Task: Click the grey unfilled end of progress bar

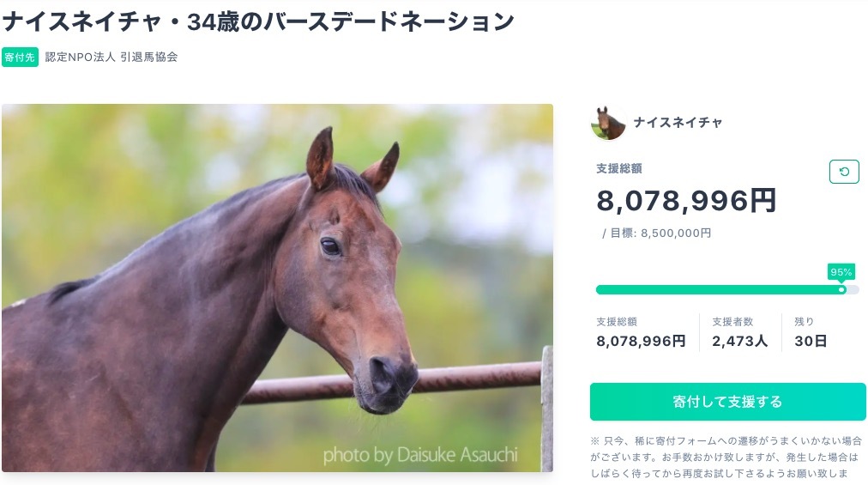Action: pyautogui.click(x=853, y=289)
